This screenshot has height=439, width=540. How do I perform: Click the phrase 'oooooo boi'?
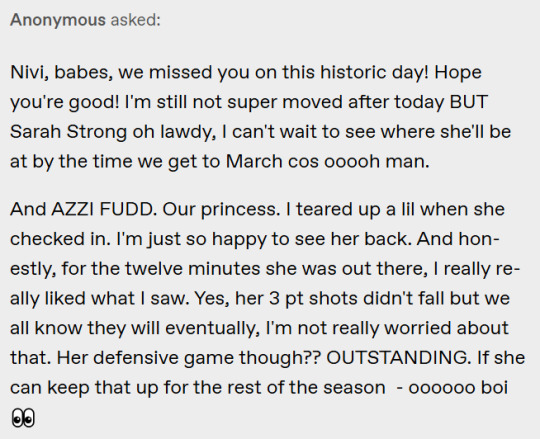point(458,388)
